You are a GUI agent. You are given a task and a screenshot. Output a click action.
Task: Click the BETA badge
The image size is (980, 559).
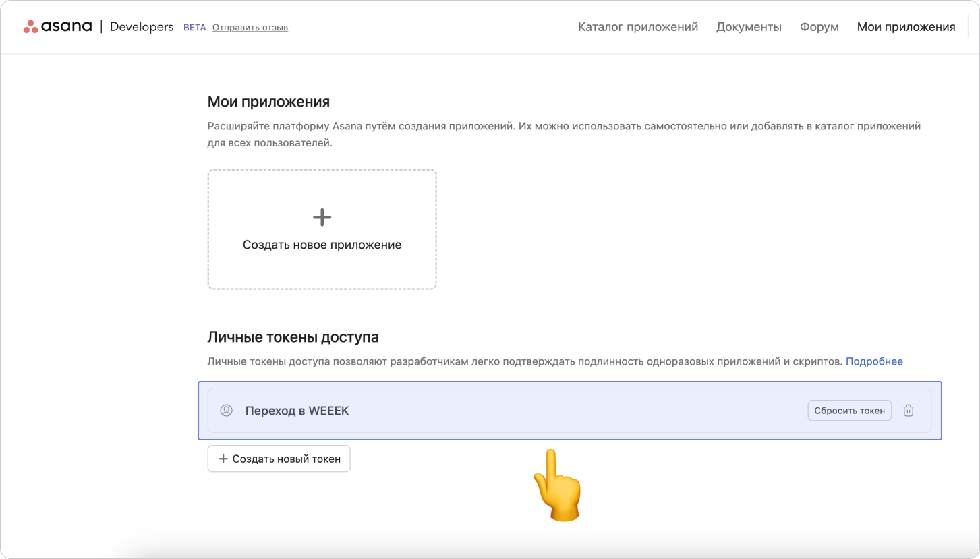pos(194,28)
